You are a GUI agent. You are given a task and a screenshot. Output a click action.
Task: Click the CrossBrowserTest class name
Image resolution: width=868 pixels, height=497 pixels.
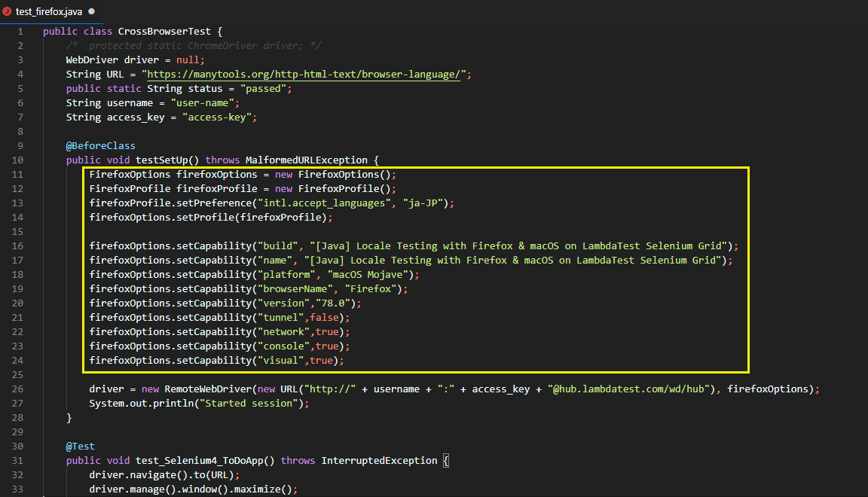coord(164,32)
